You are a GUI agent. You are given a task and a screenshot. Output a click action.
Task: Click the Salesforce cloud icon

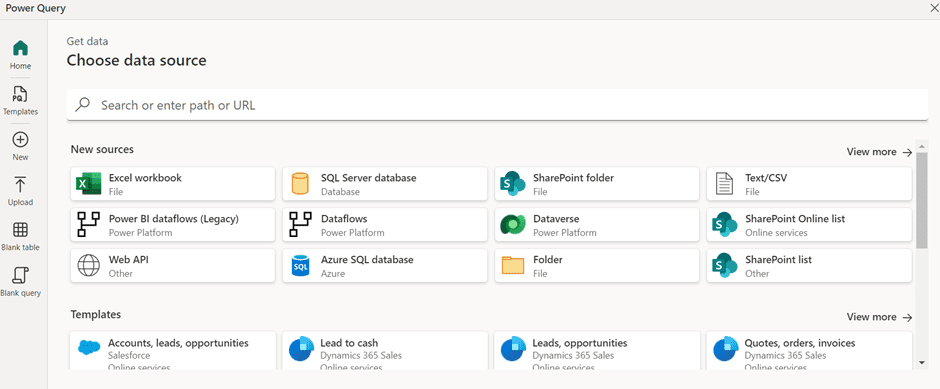(89, 347)
